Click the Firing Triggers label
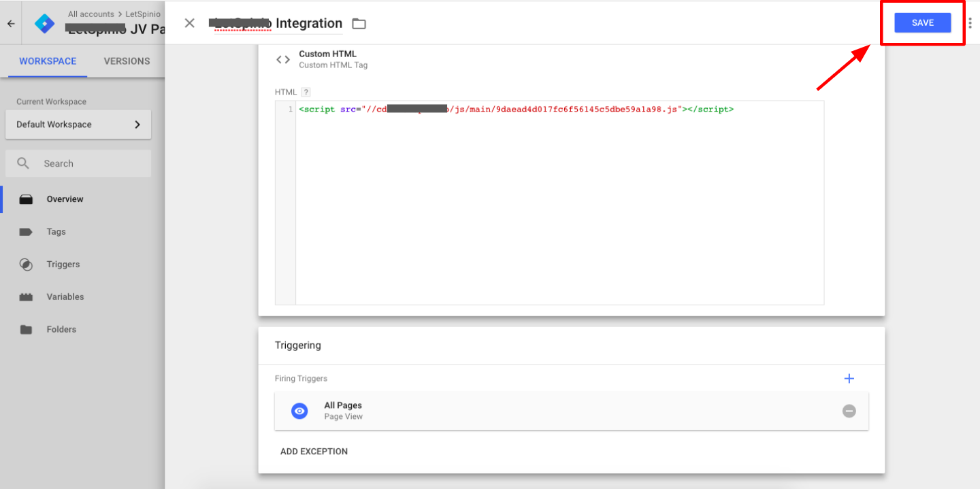This screenshot has height=489, width=980. point(301,378)
